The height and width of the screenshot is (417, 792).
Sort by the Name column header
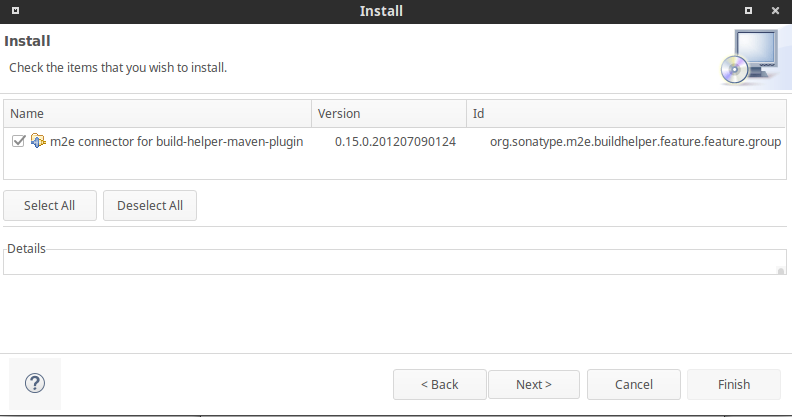[x=157, y=114]
